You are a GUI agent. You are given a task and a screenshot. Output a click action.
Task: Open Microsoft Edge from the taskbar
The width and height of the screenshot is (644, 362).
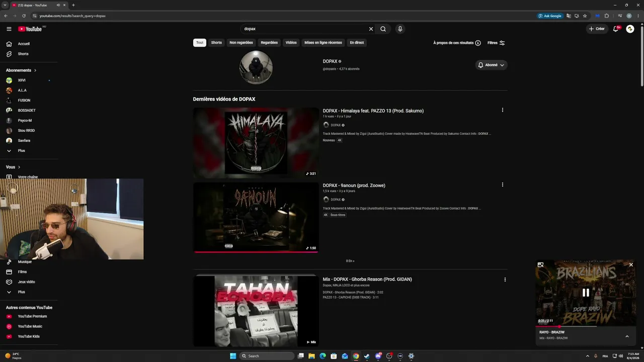[x=323, y=356]
